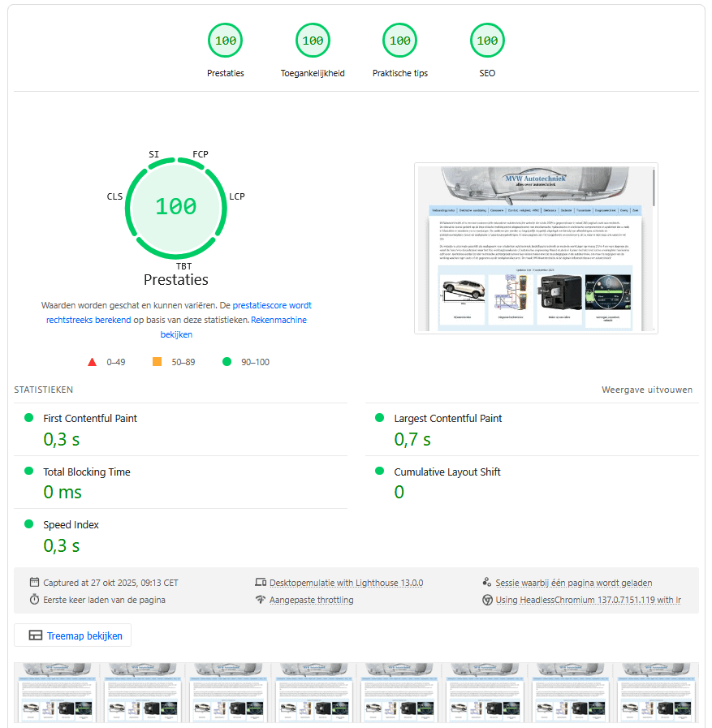712x728 pixels.
Task: Select the first filmstrip thumbnail
Action: [x=57, y=691]
